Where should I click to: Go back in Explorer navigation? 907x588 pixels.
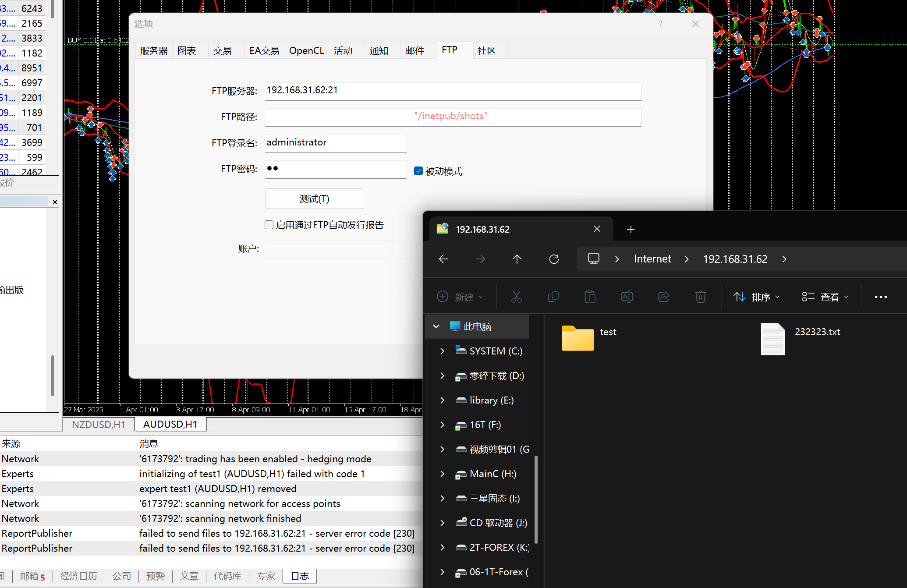click(443, 259)
